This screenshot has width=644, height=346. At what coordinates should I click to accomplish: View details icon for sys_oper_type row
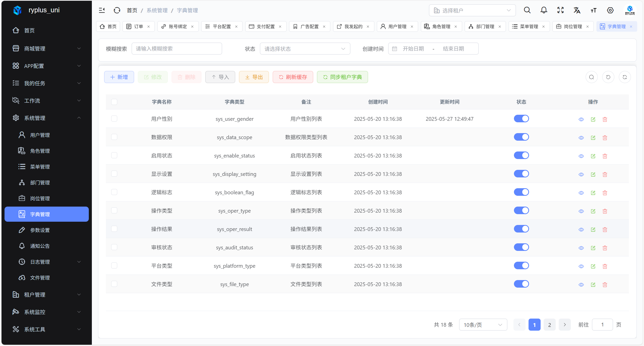tap(581, 211)
